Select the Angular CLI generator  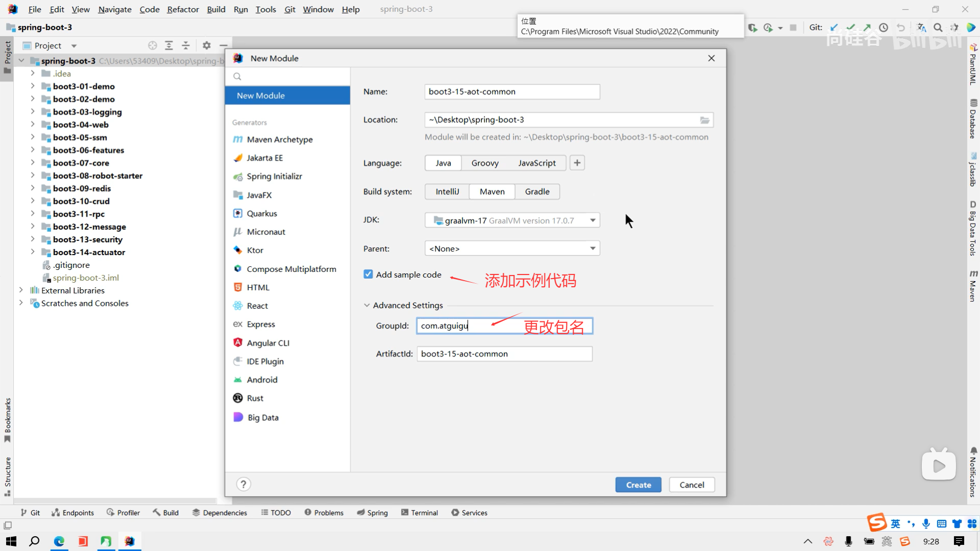(x=267, y=343)
